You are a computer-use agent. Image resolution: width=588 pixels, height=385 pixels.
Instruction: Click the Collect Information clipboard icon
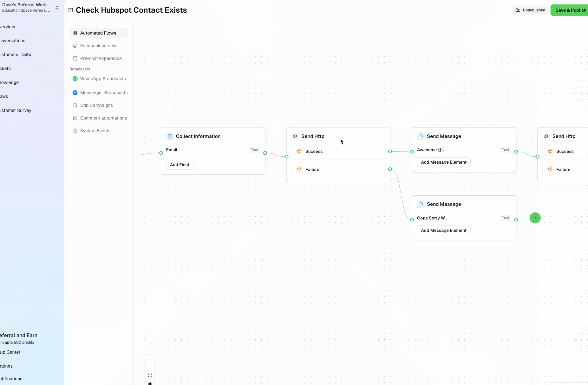[x=169, y=136]
